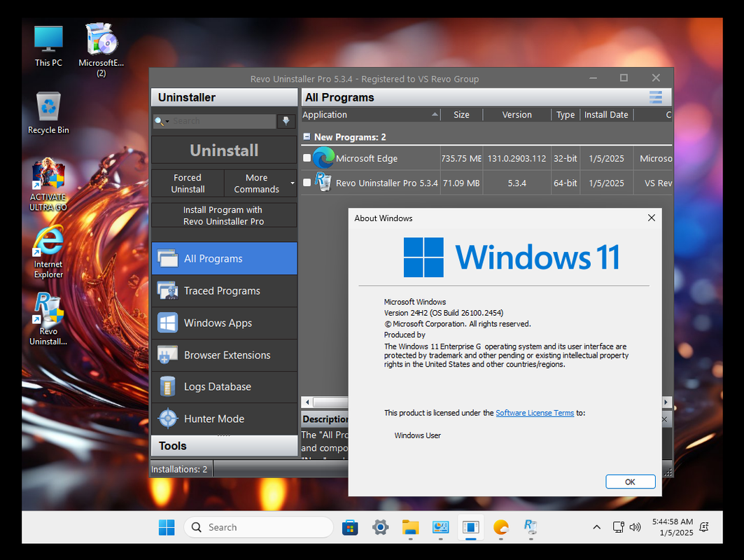Screen dimensions: 744x560
Task: Tick the Microsoft Edge checkbox
Action: pyautogui.click(x=307, y=158)
